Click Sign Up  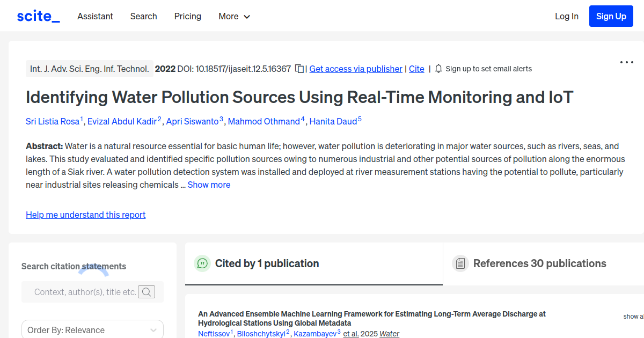pyautogui.click(x=611, y=16)
